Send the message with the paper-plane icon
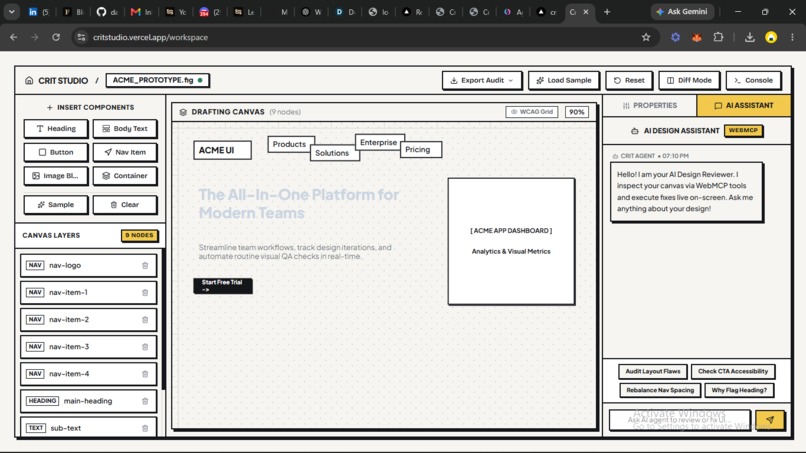 coord(770,420)
